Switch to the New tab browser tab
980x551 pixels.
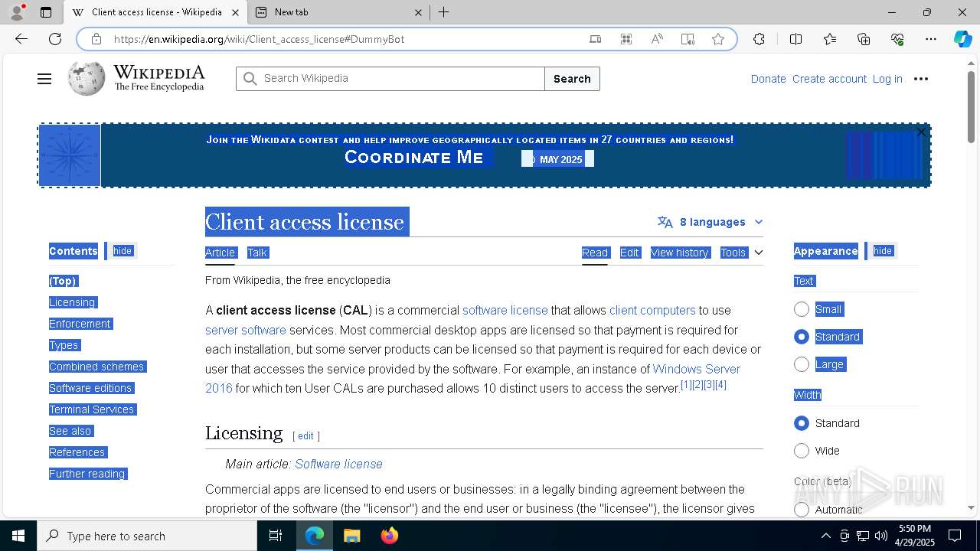(337, 12)
